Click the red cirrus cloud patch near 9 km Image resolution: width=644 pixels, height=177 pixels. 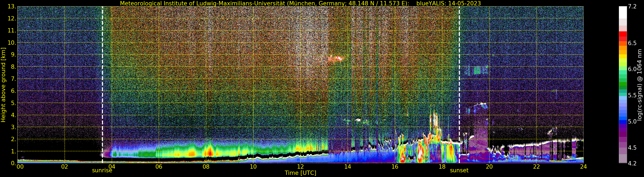pos(335,59)
